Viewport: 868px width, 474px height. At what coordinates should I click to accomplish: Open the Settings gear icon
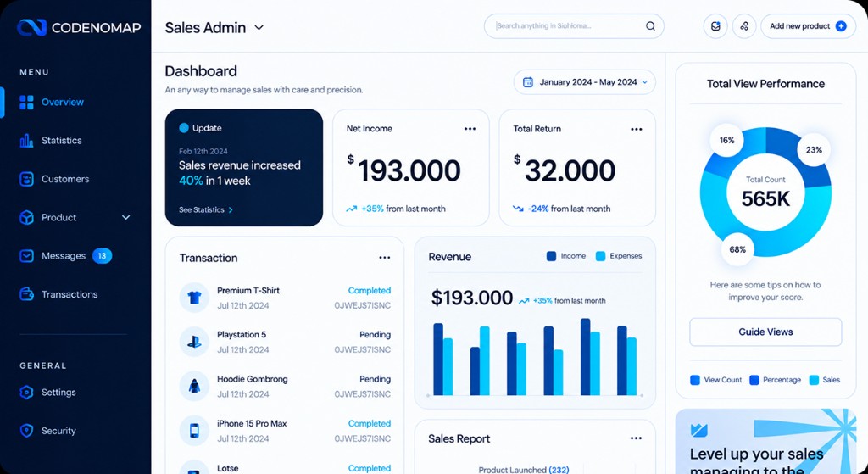pos(26,392)
